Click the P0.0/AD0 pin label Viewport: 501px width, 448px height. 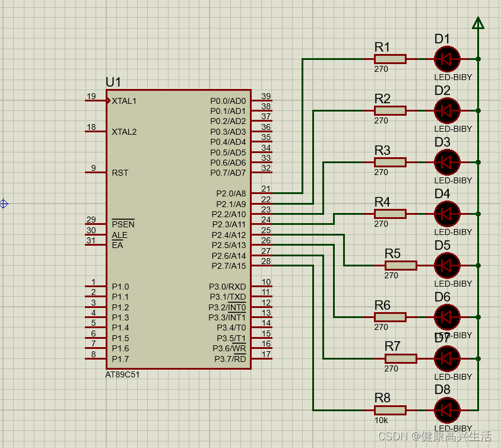(228, 101)
